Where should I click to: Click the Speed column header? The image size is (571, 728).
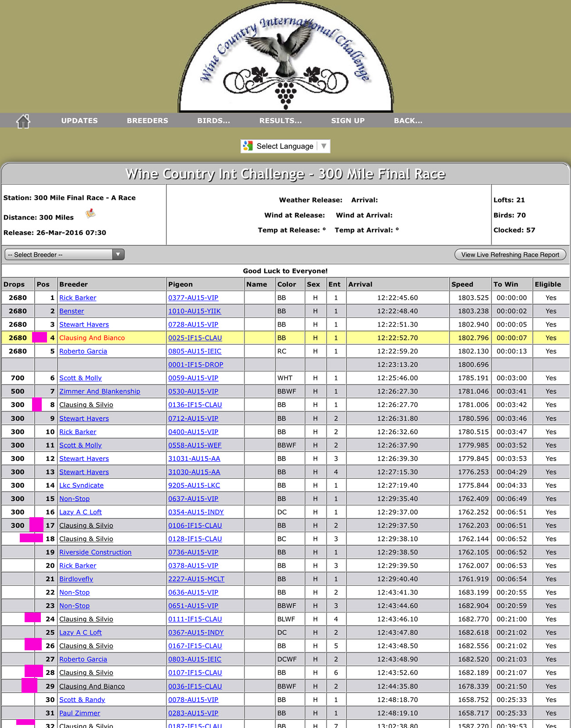[462, 284]
